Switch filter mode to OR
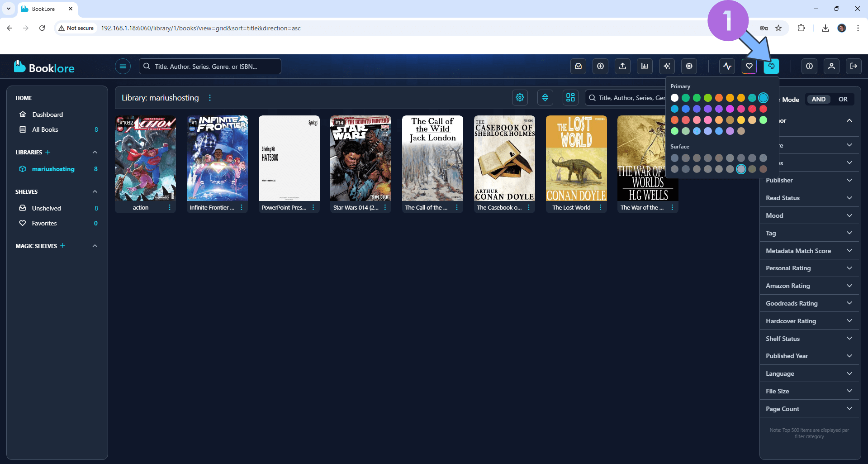The height and width of the screenshot is (464, 868). tap(843, 99)
